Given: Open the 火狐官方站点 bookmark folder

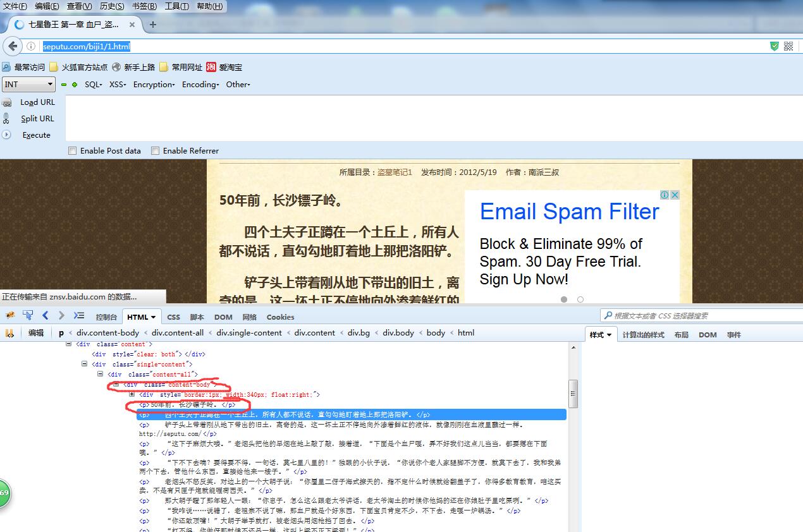Looking at the screenshot, I should tap(78, 67).
